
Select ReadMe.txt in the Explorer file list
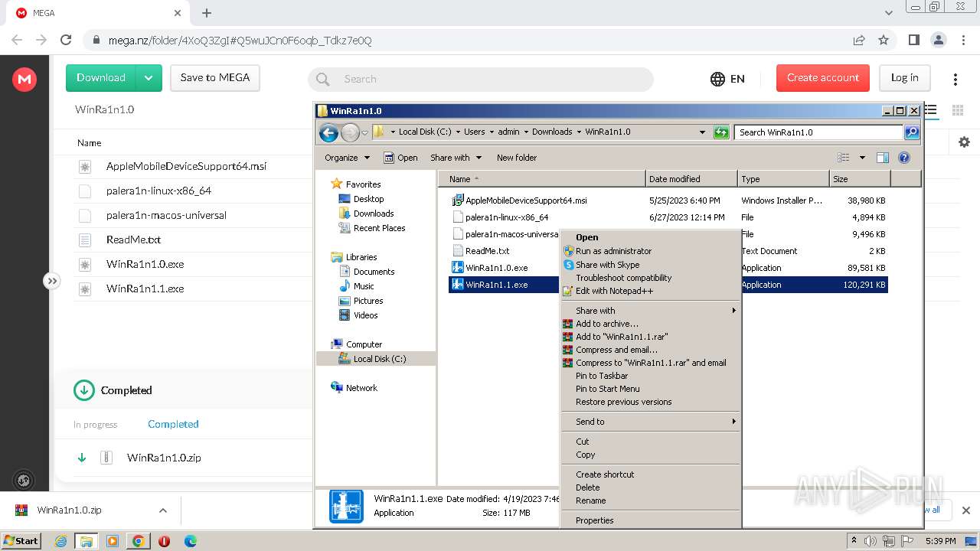point(487,251)
